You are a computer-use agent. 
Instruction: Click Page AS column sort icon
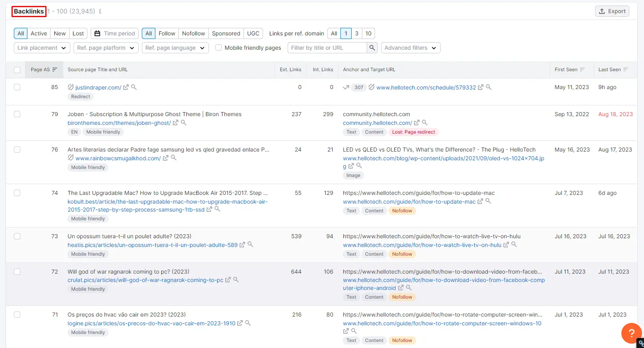[x=55, y=70]
